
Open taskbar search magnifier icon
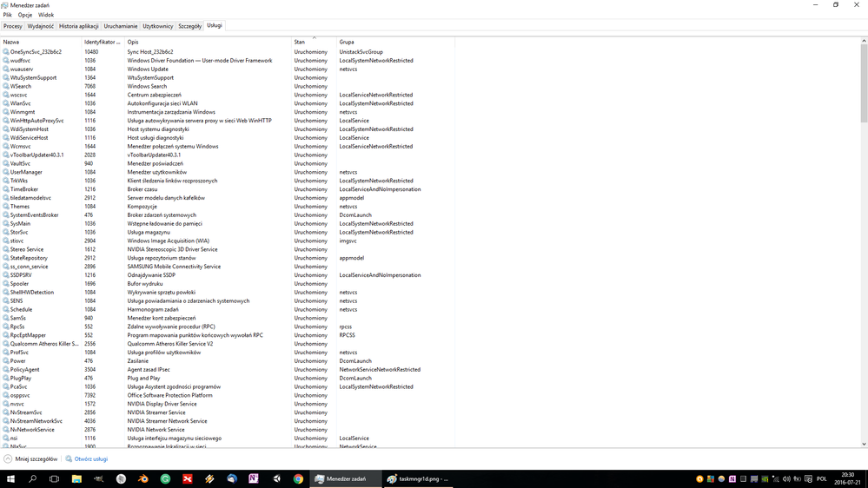(32, 478)
